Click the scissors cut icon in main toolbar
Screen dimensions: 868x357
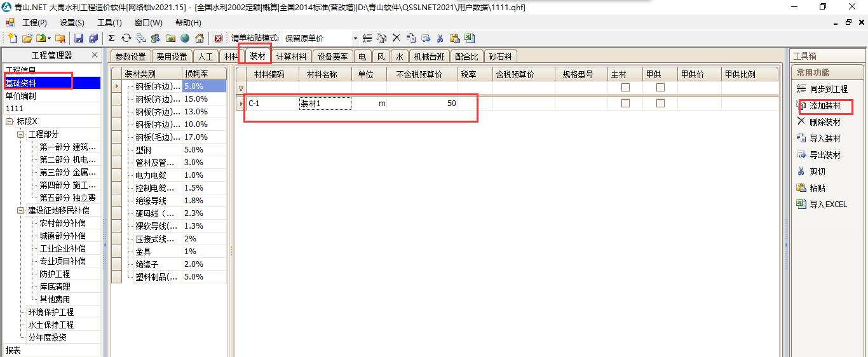coord(440,38)
